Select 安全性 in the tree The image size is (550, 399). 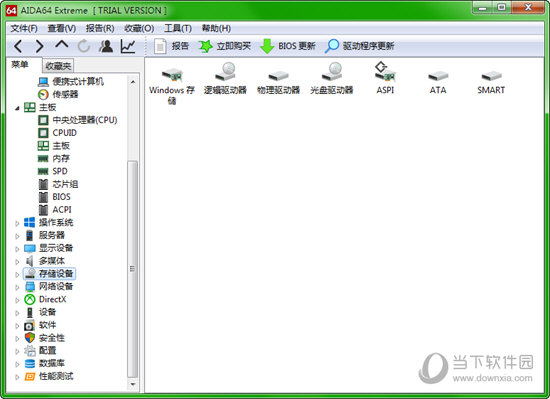(52, 338)
